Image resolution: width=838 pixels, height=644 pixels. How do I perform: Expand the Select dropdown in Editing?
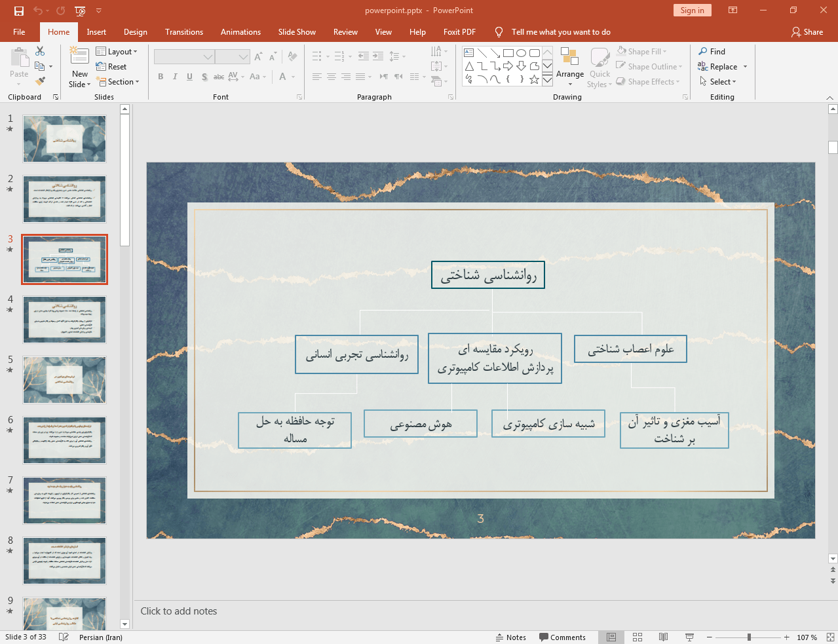(718, 82)
